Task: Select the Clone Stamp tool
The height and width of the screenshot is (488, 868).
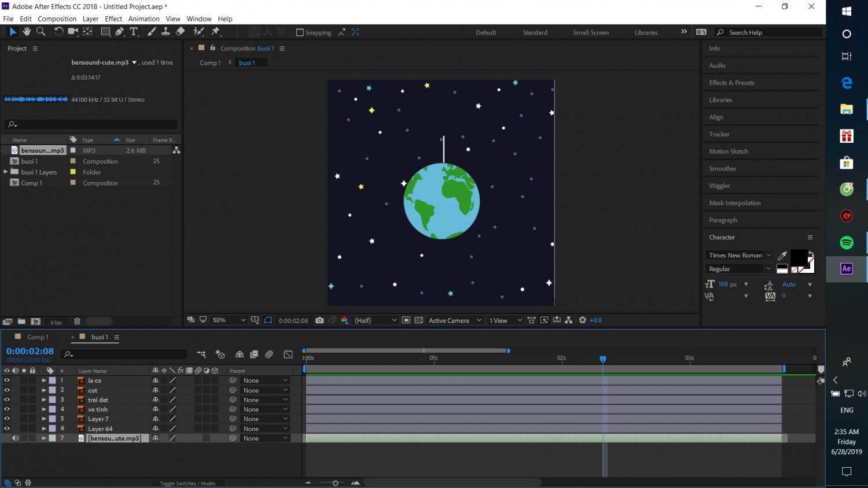Action: [165, 32]
